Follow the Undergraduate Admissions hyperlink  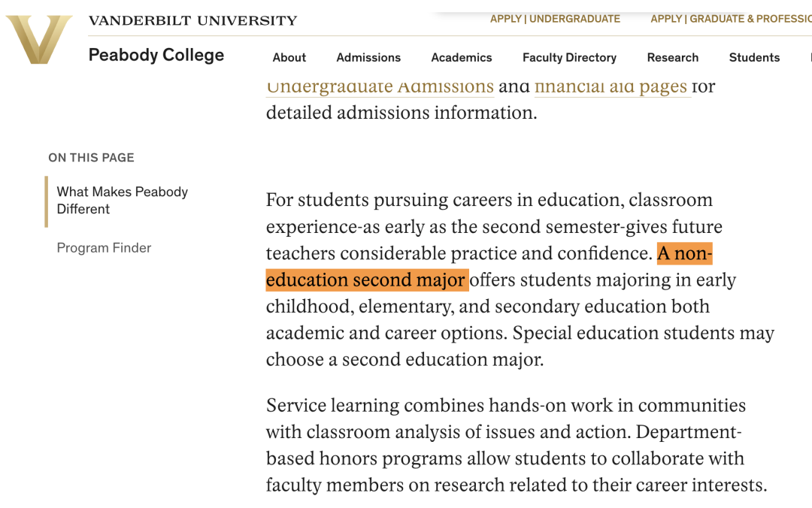(380, 87)
